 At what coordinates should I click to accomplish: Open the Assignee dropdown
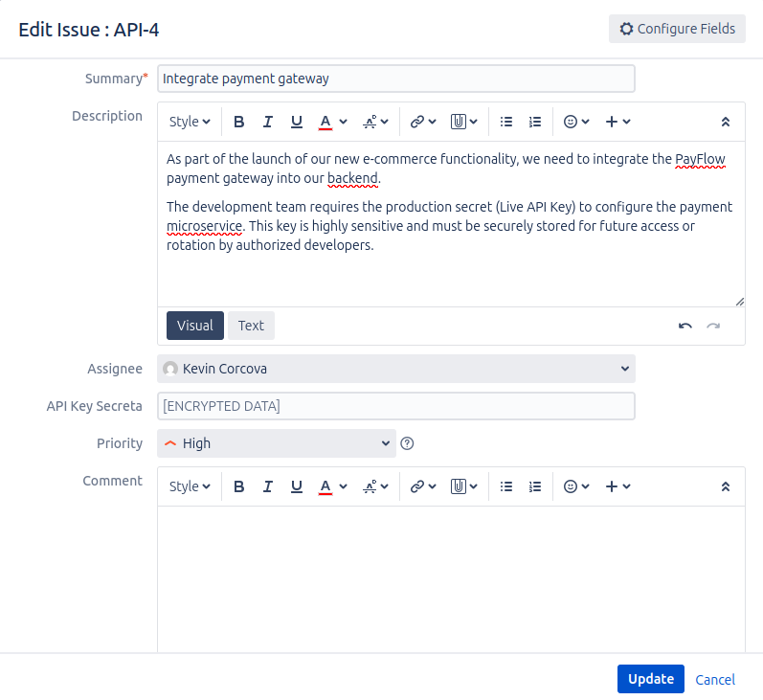(x=395, y=369)
